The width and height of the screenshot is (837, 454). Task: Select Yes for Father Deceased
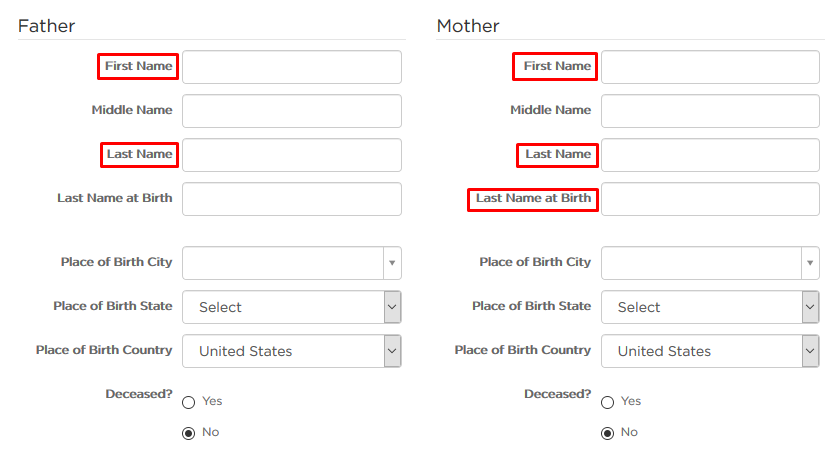188,402
